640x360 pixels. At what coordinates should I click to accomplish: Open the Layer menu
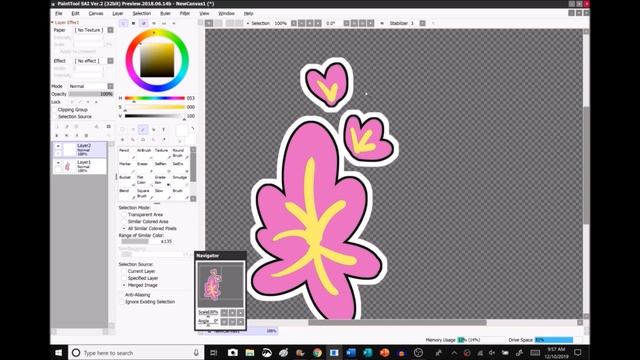pos(118,13)
